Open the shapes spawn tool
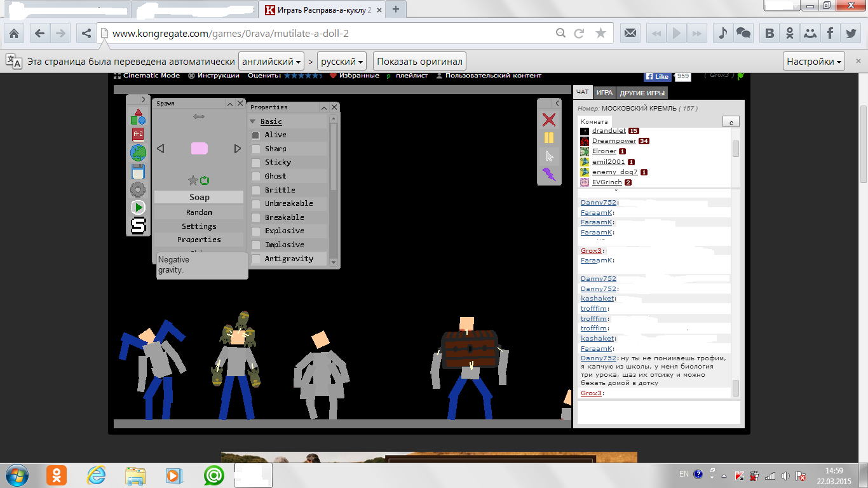Screen dimensions: 868x488 click(138, 116)
